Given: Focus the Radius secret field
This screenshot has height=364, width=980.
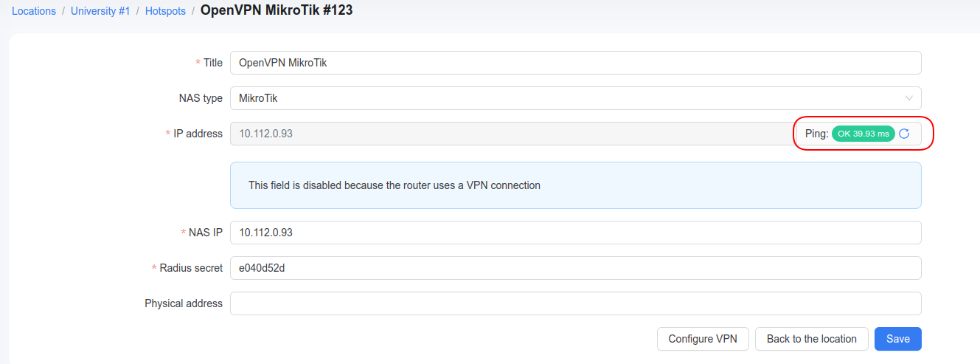Looking at the screenshot, I should point(576,268).
